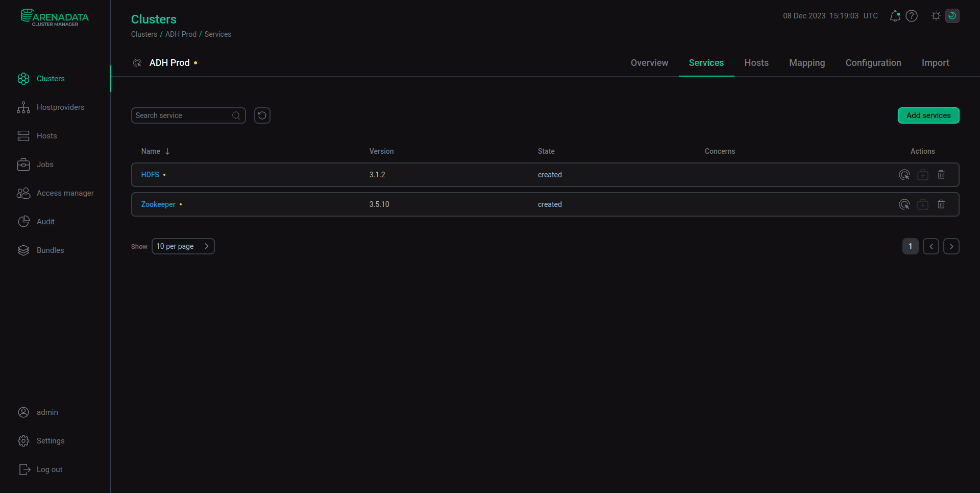Click the Zookeeper maintenance mode icon
980x493 pixels.
pyautogui.click(x=923, y=204)
